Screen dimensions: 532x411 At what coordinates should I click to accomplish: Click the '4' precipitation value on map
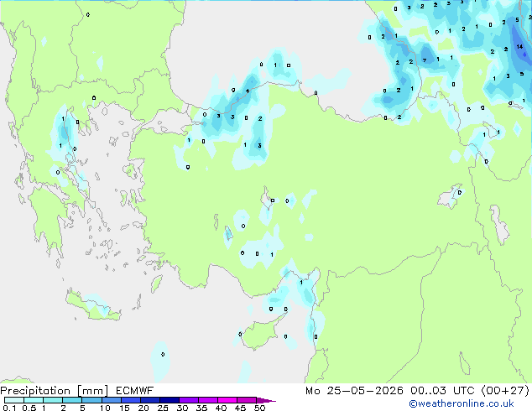click(x=248, y=91)
